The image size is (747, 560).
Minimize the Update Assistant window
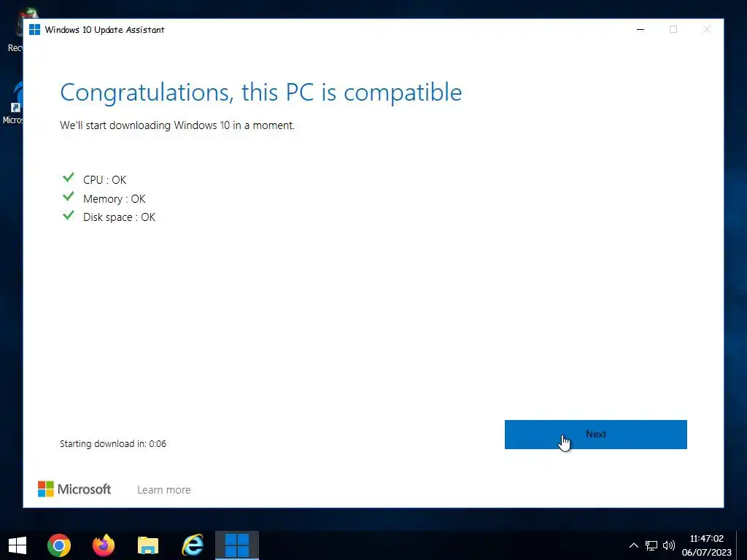(x=640, y=29)
